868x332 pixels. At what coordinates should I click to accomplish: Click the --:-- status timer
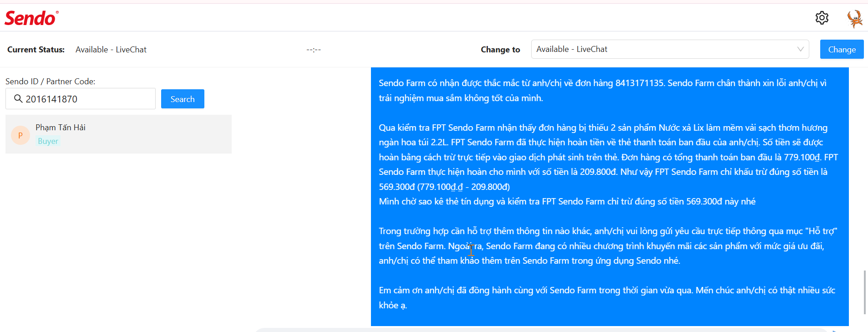click(x=314, y=50)
